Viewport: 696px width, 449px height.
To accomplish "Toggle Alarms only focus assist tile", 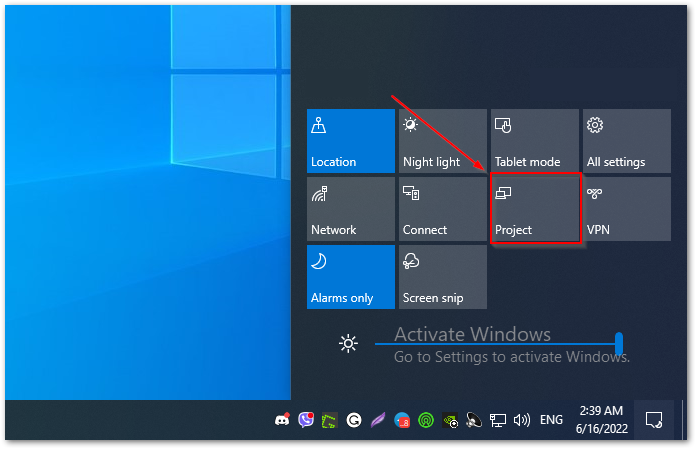I will 351,277.
